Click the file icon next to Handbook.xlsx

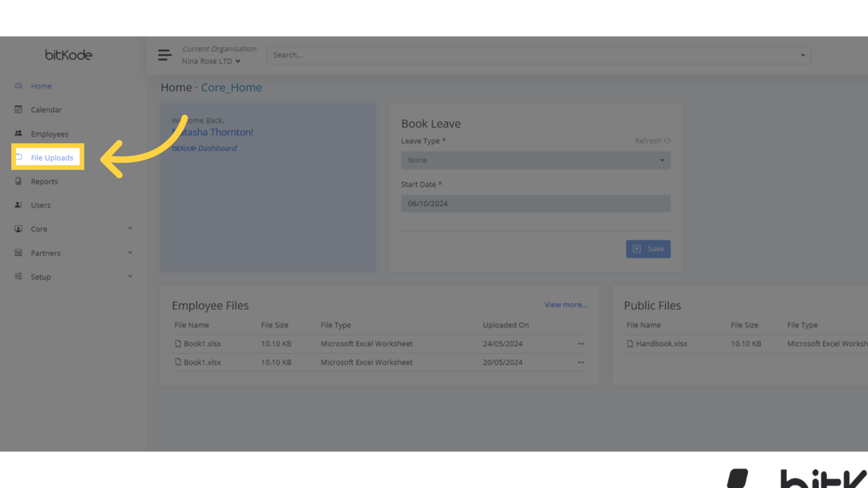630,343
